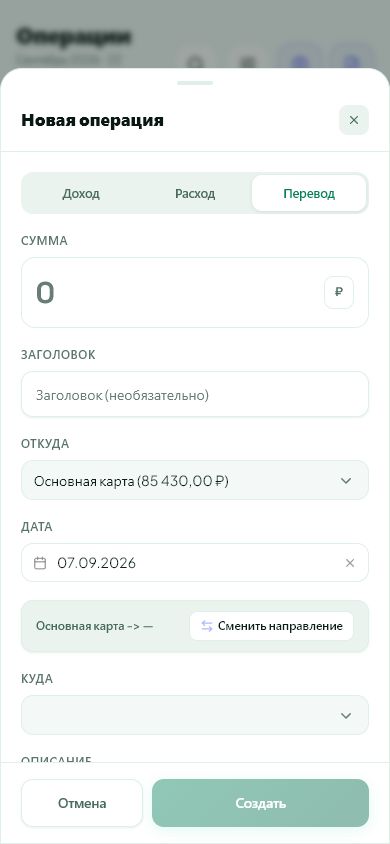Click the Основная карта -> — direction label
The image size is (390, 844).
tap(95, 626)
